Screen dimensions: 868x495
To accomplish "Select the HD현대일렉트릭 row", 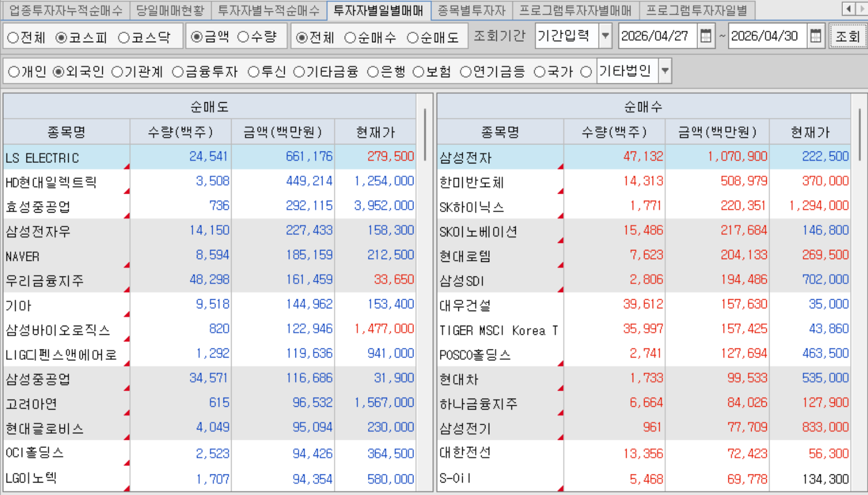I will [209, 182].
